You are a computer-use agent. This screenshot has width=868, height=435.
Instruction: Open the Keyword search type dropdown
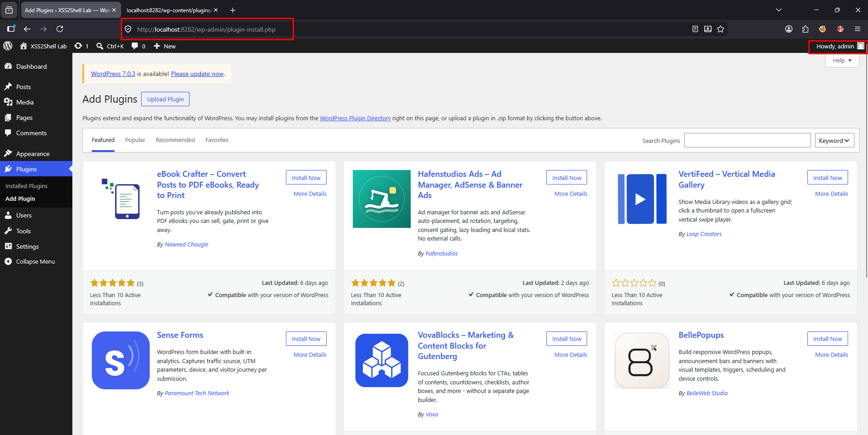(x=835, y=141)
